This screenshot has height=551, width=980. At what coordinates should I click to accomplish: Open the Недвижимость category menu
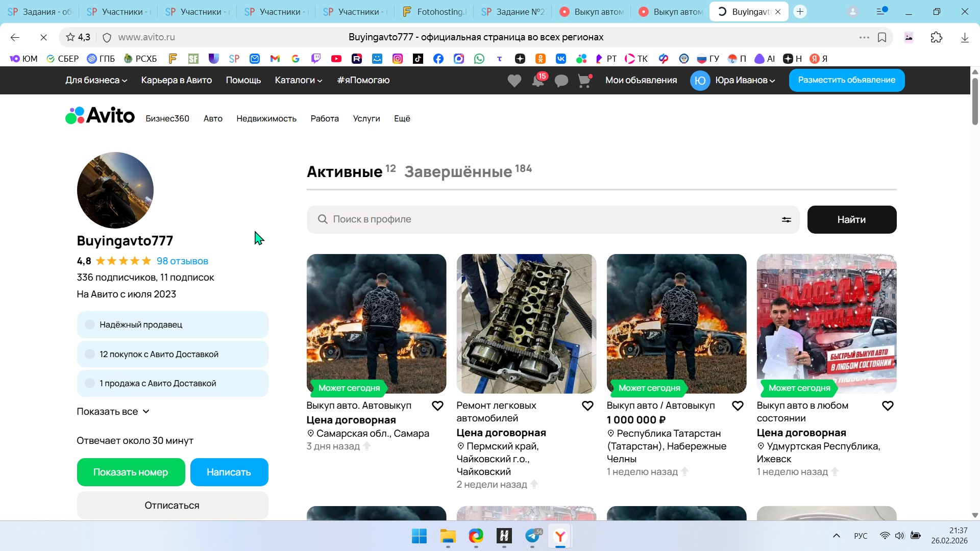pos(266,118)
